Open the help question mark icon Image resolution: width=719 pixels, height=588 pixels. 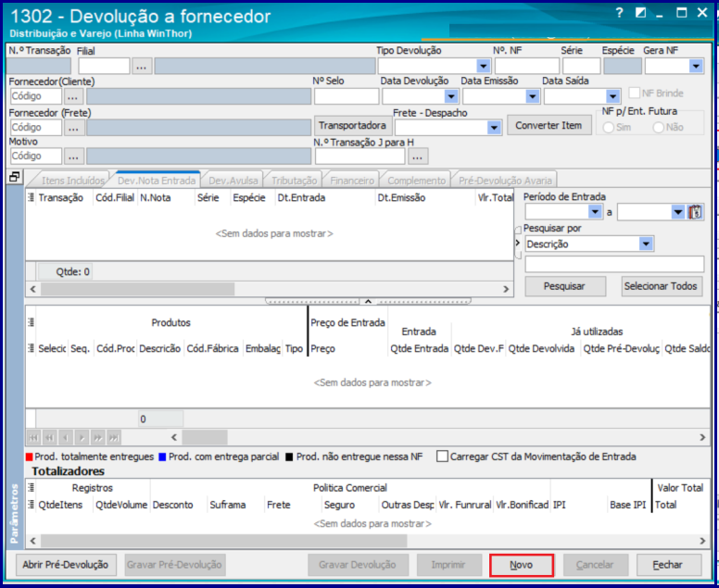tap(619, 13)
